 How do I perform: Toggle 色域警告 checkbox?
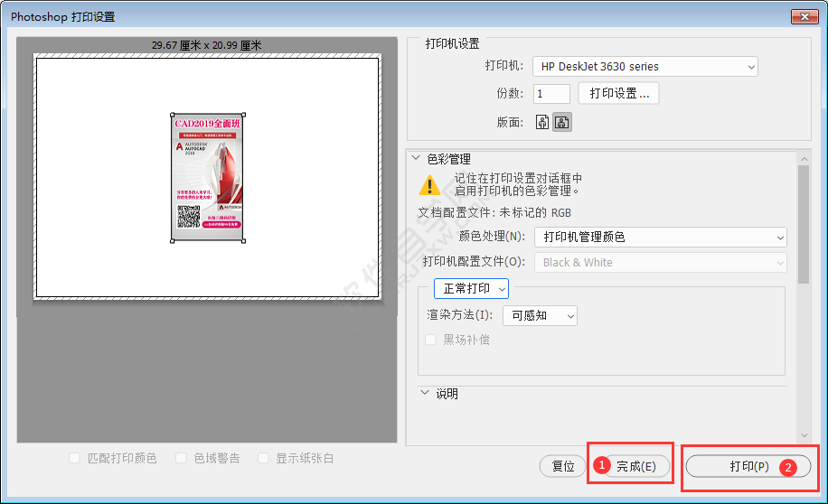[x=181, y=458]
